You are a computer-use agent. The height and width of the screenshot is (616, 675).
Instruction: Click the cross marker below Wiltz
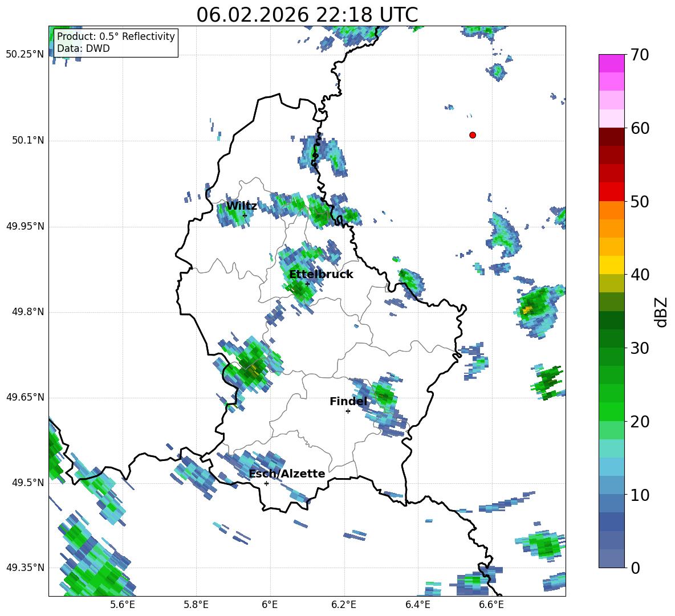coord(245,215)
